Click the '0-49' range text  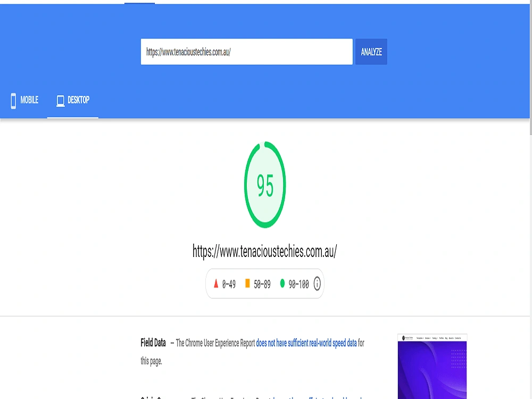tap(229, 284)
